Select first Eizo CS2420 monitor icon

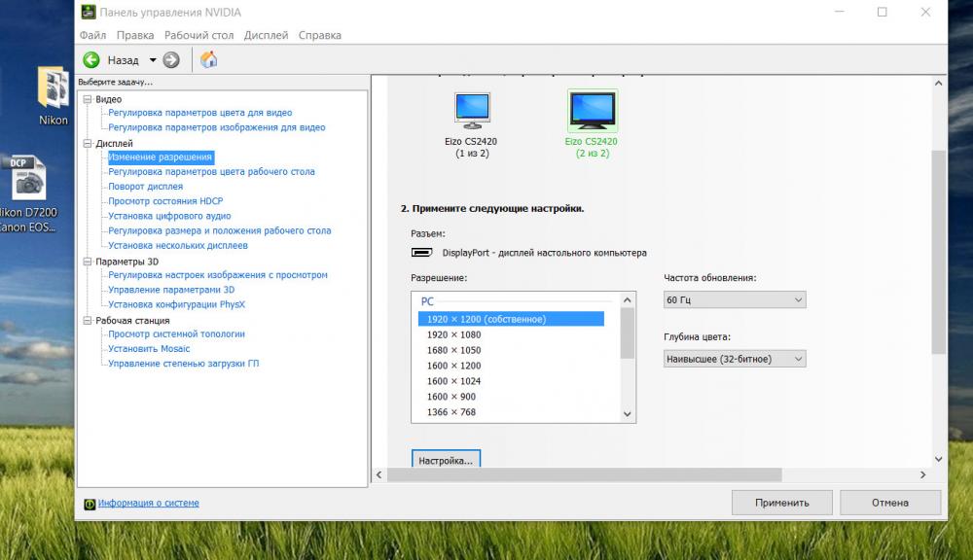tap(472, 111)
